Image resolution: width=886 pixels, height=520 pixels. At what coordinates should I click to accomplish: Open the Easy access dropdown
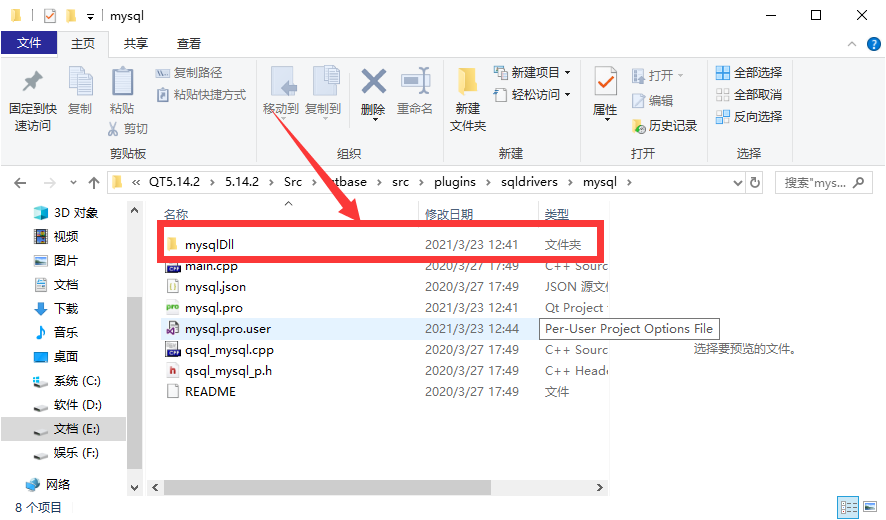[532, 94]
